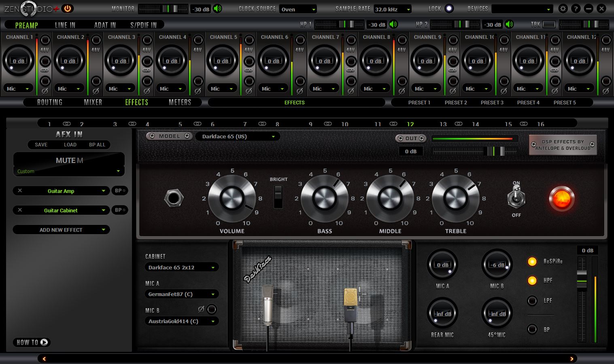Click the amp Volume knob

[x=232, y=199]
